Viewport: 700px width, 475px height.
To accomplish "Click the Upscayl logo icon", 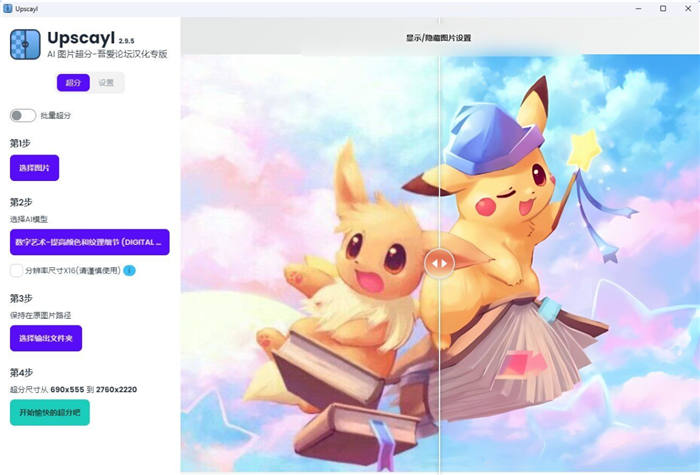I will pyautogui.click(x=25, y=44).
